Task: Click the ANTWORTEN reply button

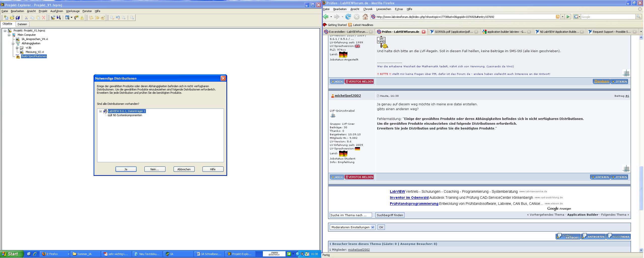Action: click(593, 236)
